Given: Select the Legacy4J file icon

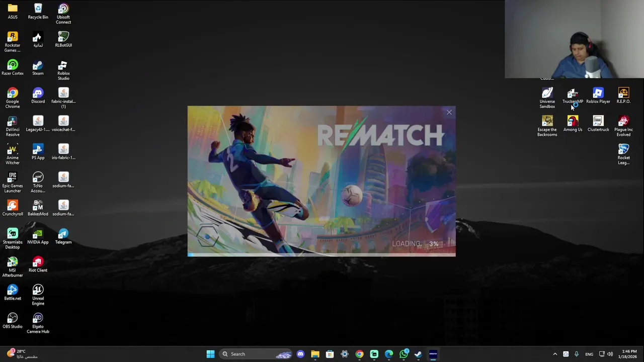Looking at the screenshot, I should [38, 124].
